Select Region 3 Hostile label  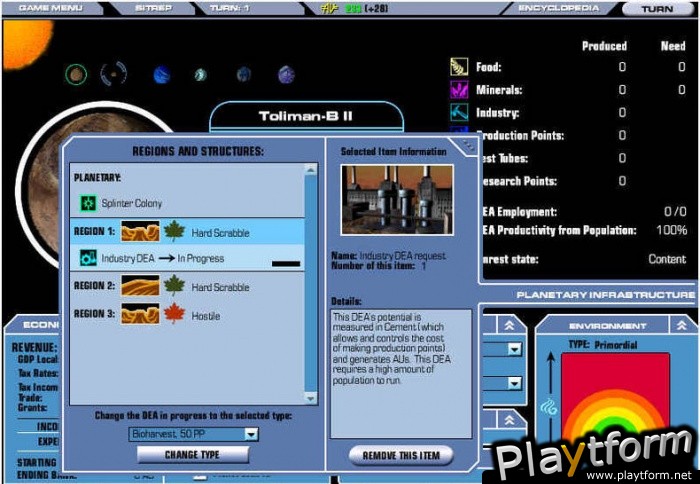click(x=206, y=316)
